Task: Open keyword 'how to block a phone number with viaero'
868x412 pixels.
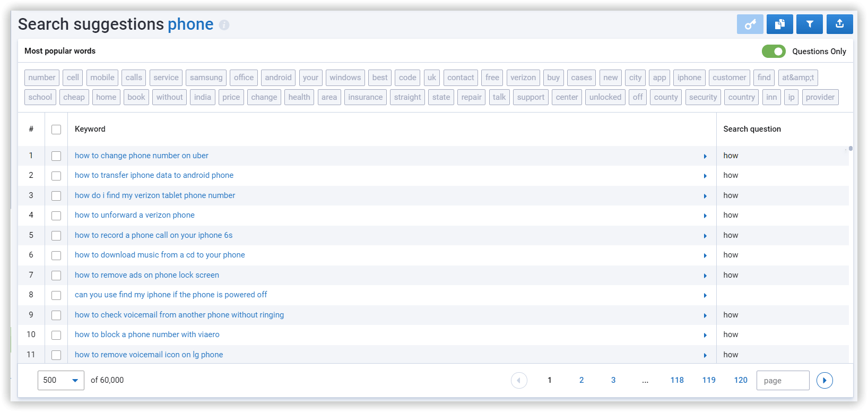Action: pos(147,334)
